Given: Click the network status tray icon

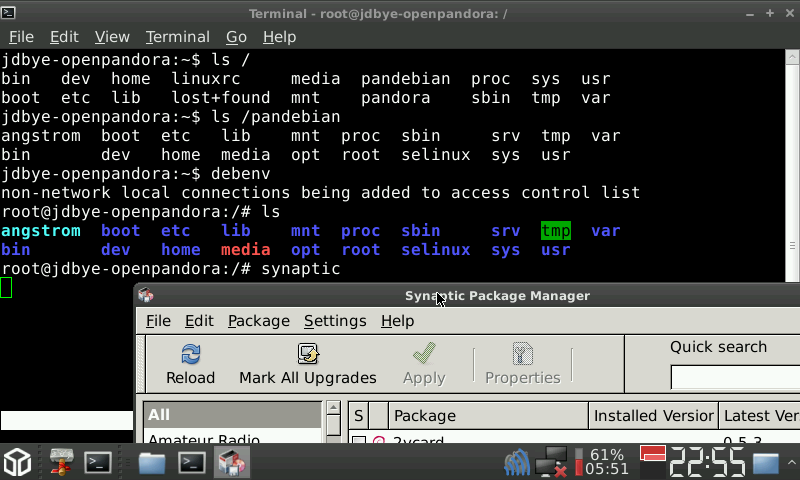Looking at the screenshot, I should [551, 462].
